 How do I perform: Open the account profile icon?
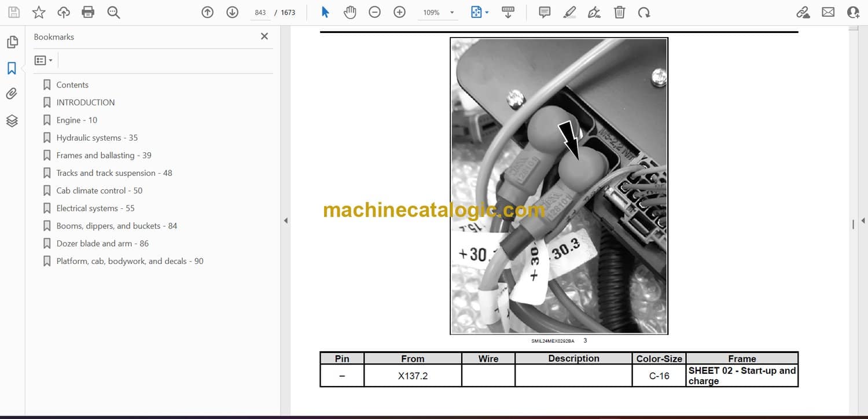click(x=853, y=12)
